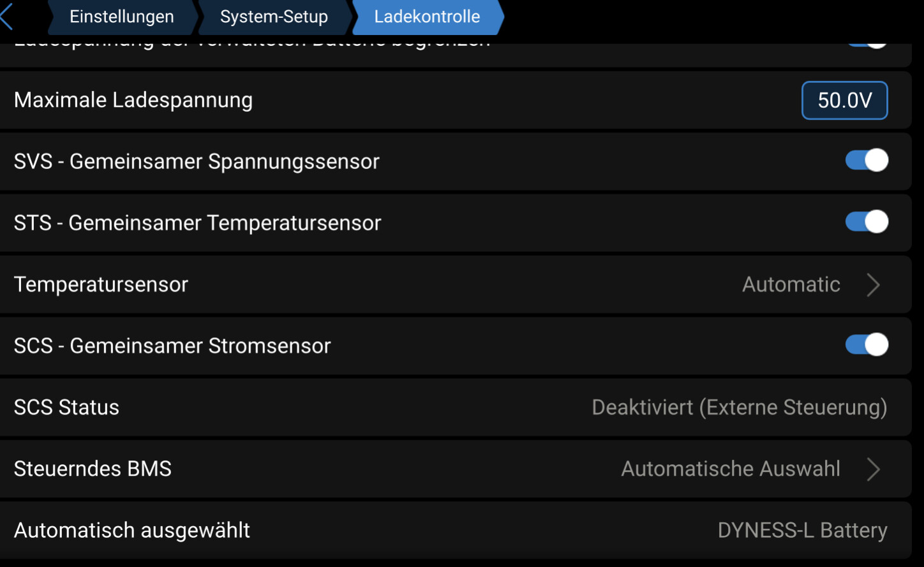Choose the Automatische Auswahl BMS option
Viewport: 924px width, 567px height.
[731, 469]
